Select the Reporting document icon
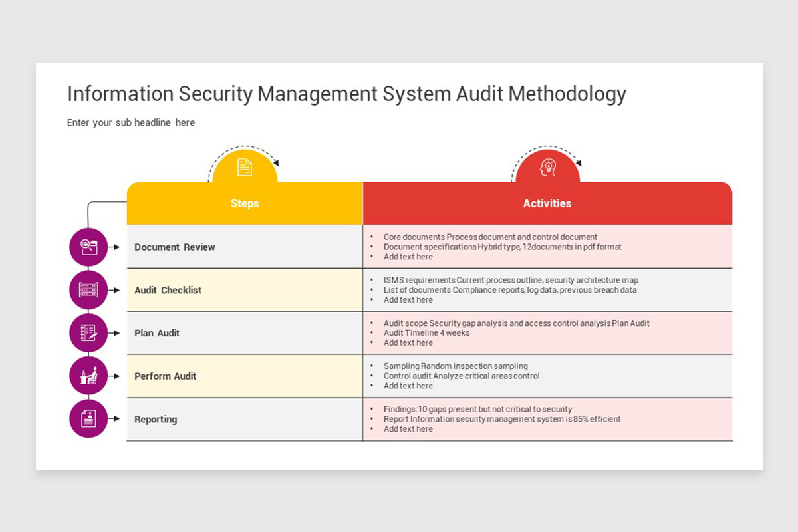The height and width of the screenshot is (532, 798). pos(88,419)
